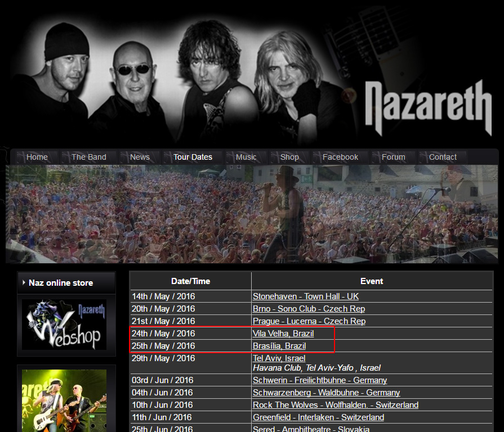Image resolution: width=504 pixels, height=432 pixels.
Task: Open the Home menu item
Action: pos(37,157)
